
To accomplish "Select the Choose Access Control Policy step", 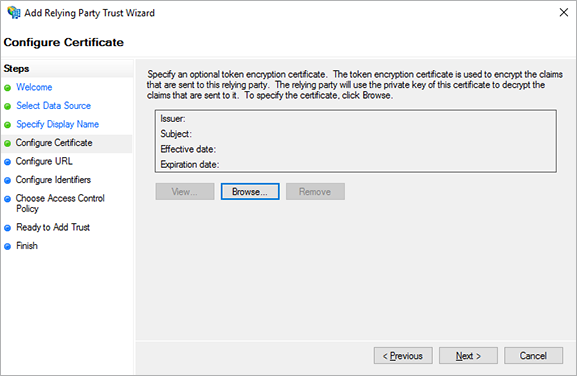I will 60,203.
